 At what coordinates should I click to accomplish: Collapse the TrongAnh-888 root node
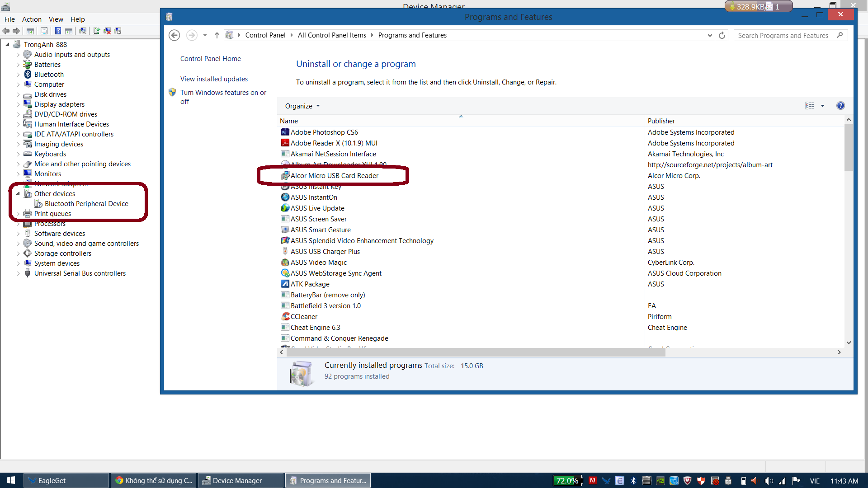click(x=8, y=45)
